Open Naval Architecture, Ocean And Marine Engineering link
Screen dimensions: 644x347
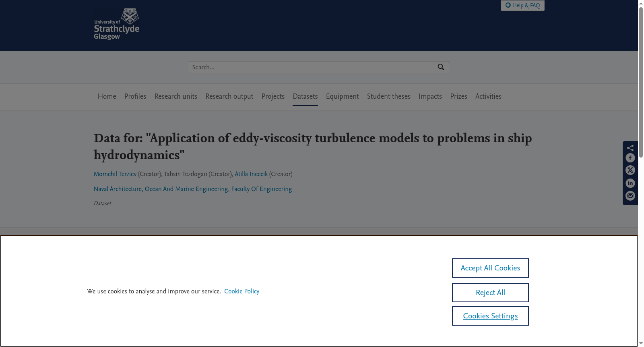(161, 189)
